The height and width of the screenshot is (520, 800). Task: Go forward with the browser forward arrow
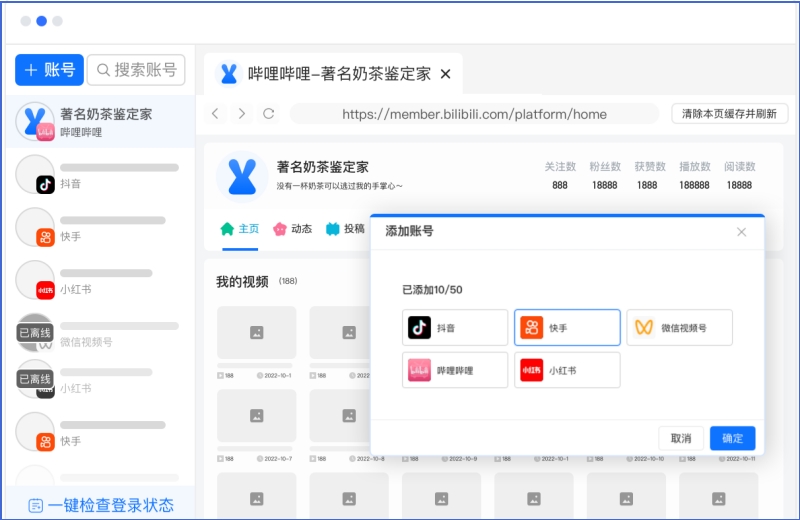[242, 113]
